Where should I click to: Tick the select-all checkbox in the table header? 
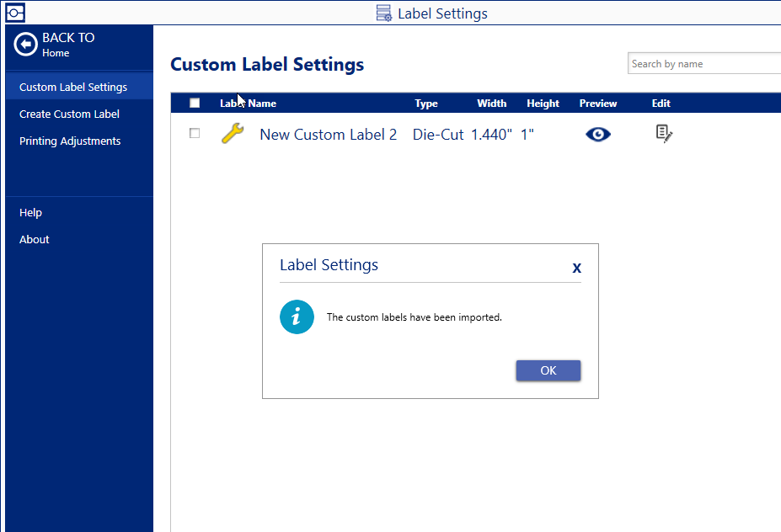tap(195, 103)
